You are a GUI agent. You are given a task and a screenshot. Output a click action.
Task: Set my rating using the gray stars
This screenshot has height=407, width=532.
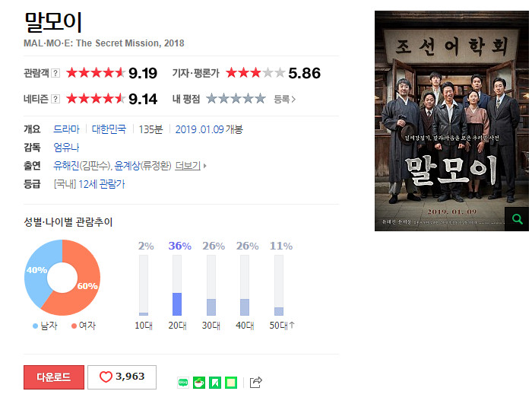pyautogui.click(x=236, y=99)
